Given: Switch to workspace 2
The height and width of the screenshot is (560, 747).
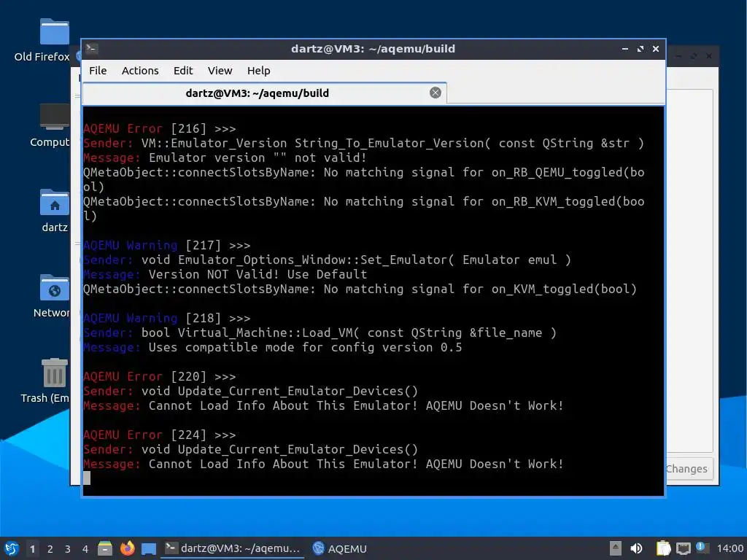Looking at the screenshot, I should 50,549.
